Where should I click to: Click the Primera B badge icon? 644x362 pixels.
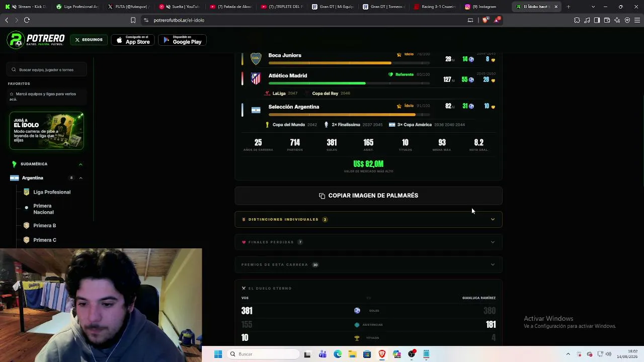pos(27,226)
